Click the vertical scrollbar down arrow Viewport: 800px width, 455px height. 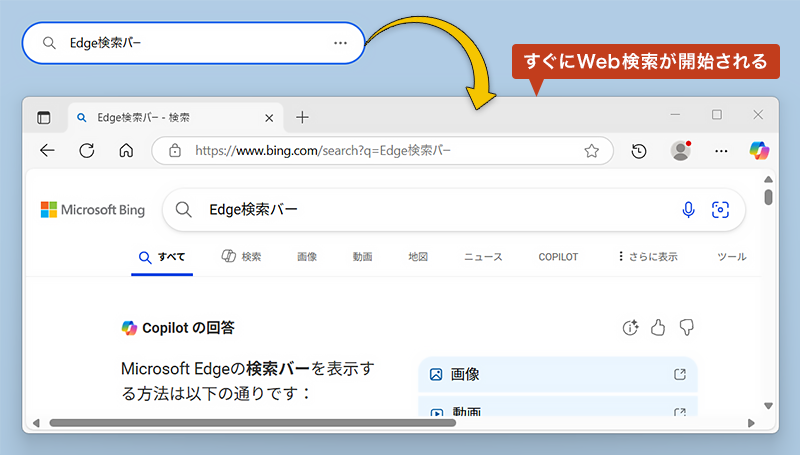tap(768, 406)
